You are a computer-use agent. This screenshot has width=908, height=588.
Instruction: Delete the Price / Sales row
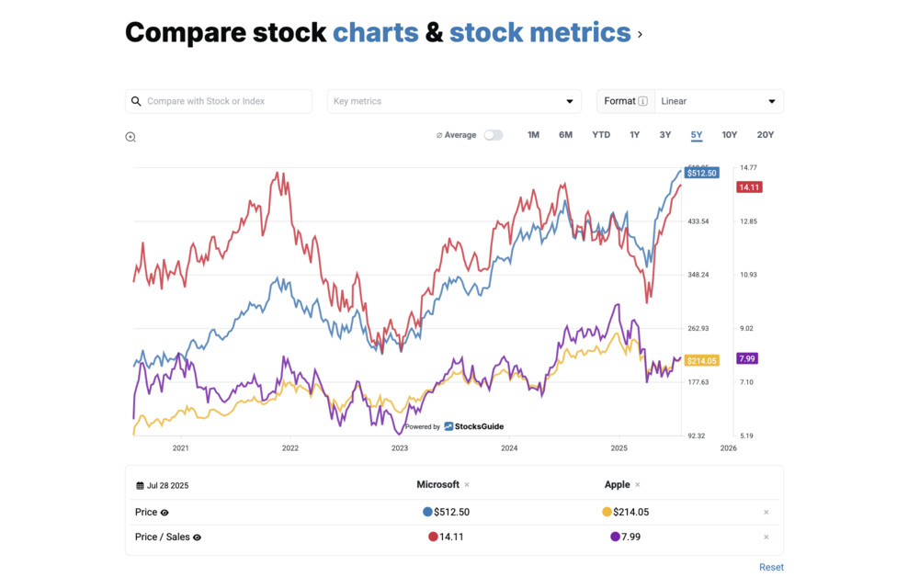tap(766, 537)
